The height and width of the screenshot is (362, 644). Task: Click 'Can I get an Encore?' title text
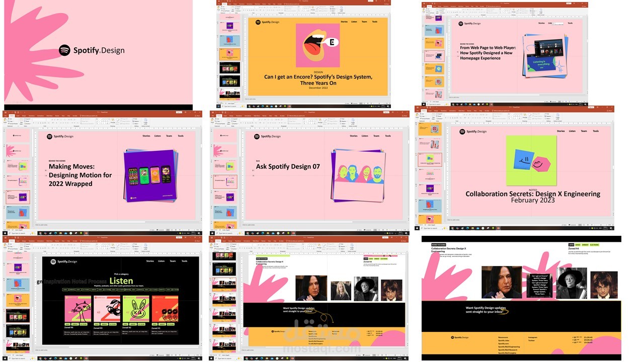[318, 80]
